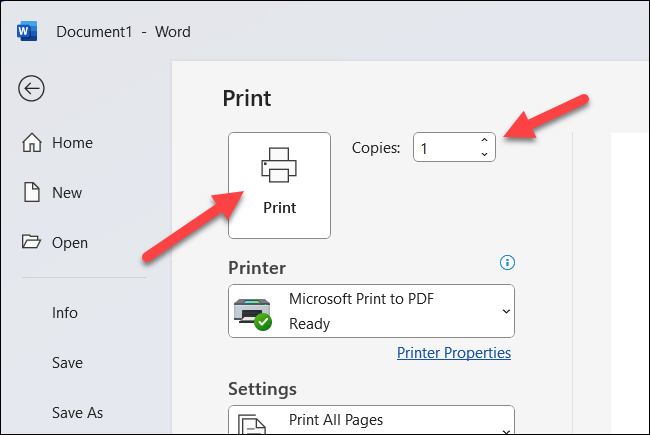Expand the printer selection dropdown arrow
This screenshot has height=435, width=650.
click(504, 311)
